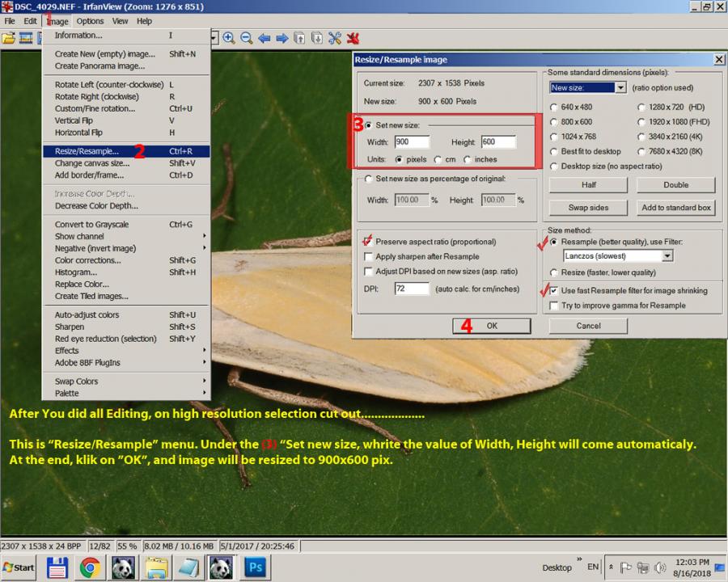Click the Zoom Out magnifier icon

coord(247,38)
